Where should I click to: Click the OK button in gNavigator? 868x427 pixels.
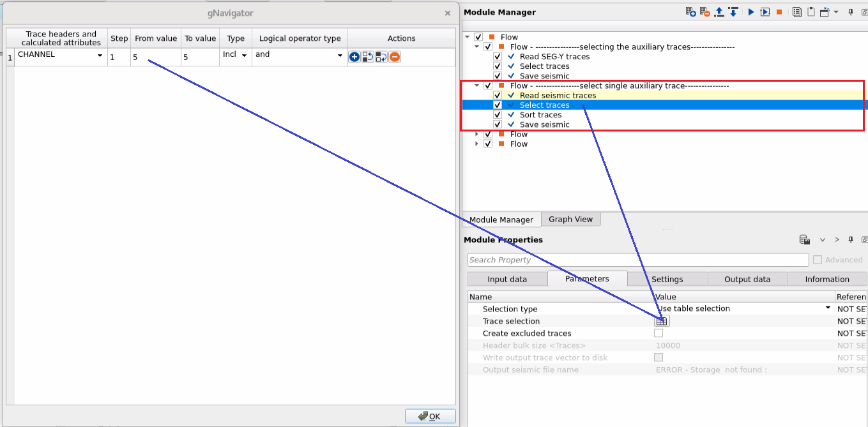pyautogui.click(x=430, y=416)
